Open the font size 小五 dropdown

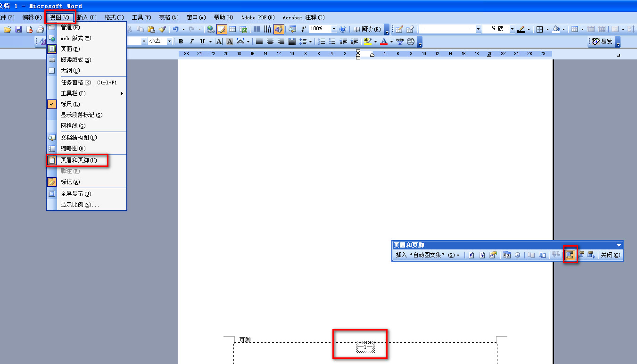coord(169,41)
